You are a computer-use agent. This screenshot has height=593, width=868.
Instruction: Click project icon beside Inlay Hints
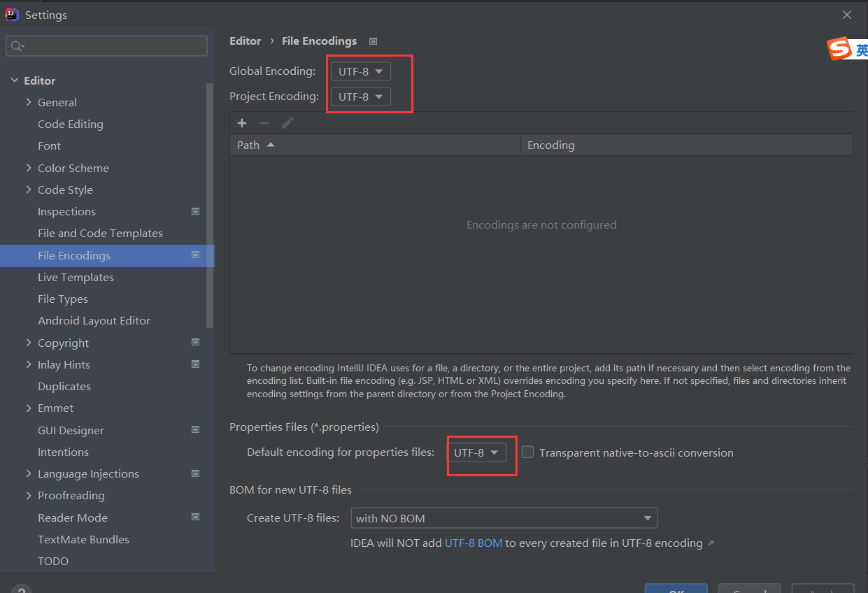(196, 364)
